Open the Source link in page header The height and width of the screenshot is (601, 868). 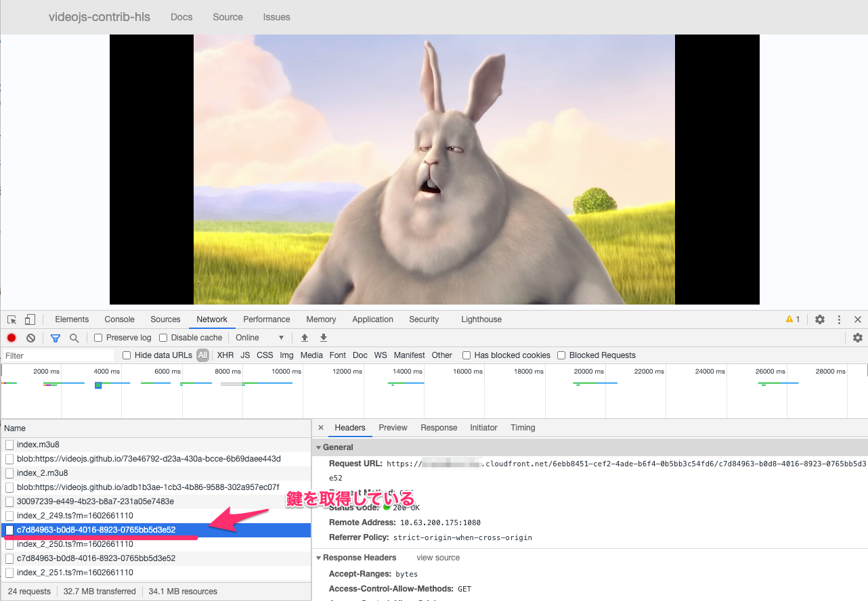tap(227, 17)
